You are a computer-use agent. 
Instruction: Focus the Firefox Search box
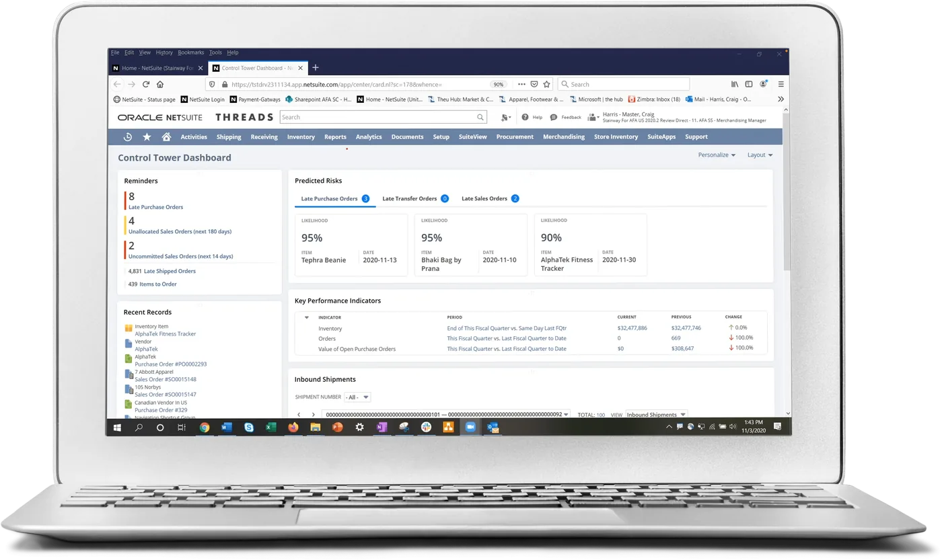[624, 84]
